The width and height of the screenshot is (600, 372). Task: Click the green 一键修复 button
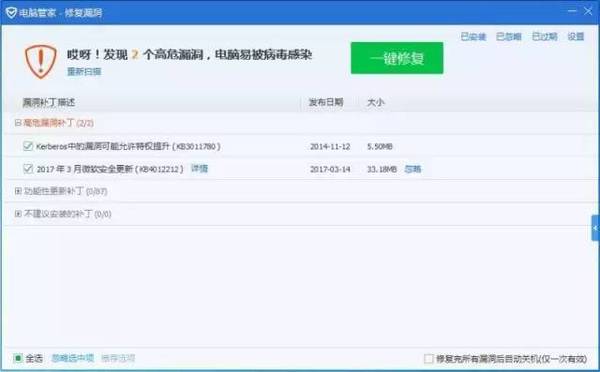397,58
